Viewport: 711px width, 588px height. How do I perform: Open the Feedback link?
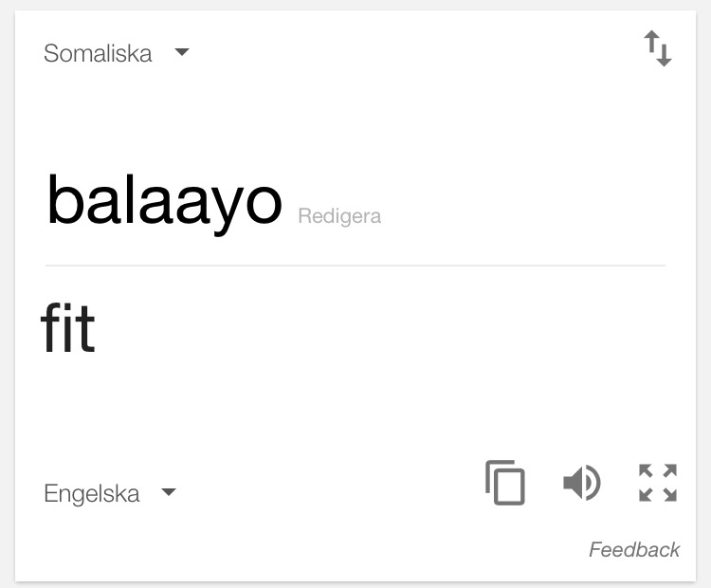click(x=634, y=550)
